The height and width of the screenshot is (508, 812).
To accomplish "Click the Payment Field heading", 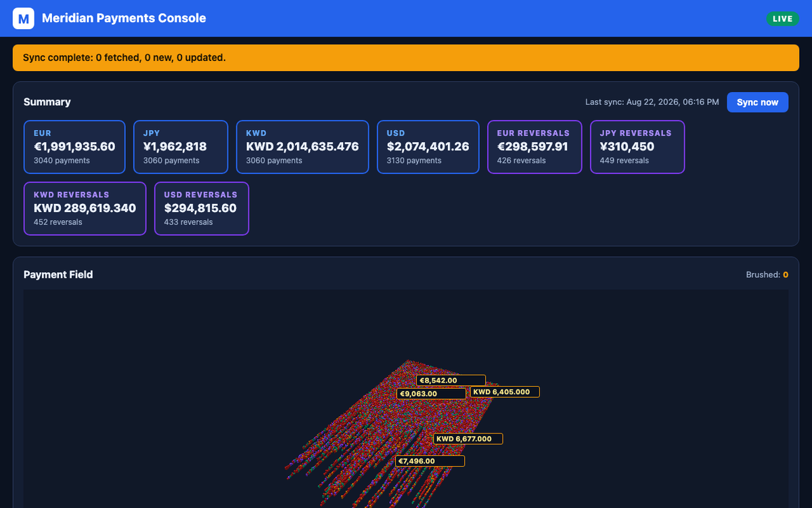I will coord(58,274).
